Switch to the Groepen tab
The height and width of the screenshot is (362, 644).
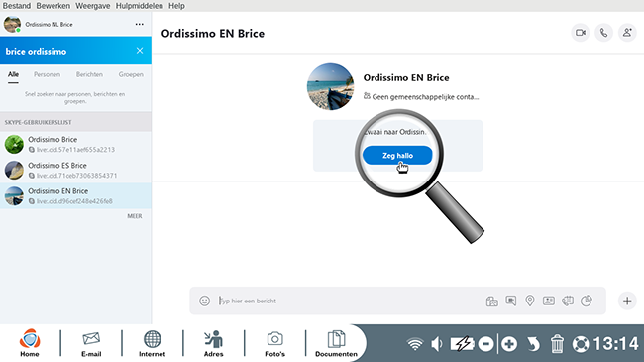tap(131, 74)
